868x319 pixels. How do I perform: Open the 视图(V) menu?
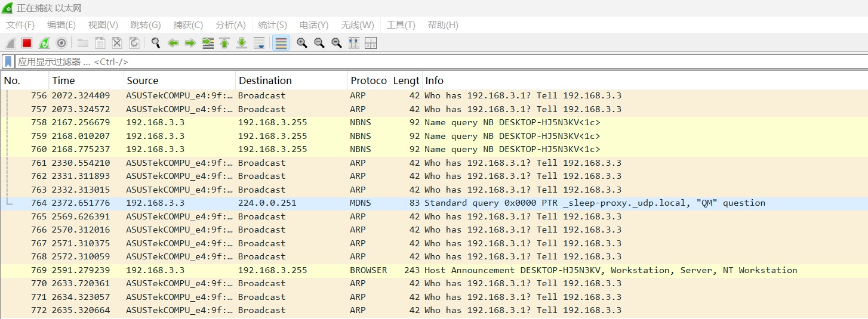click(103, 25)
